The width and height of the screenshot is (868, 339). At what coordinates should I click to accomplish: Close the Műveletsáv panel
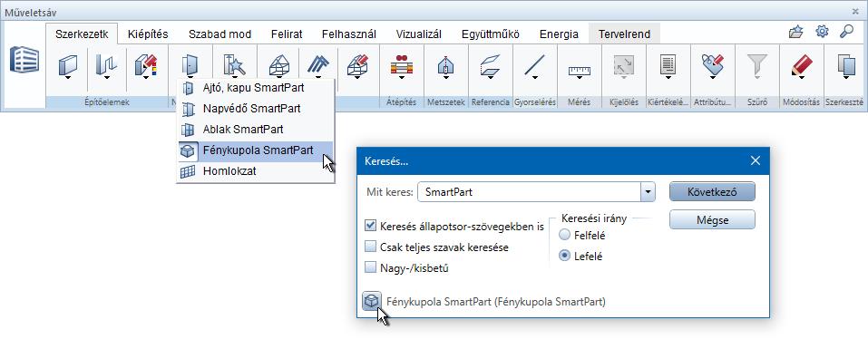tap(856, 12)
